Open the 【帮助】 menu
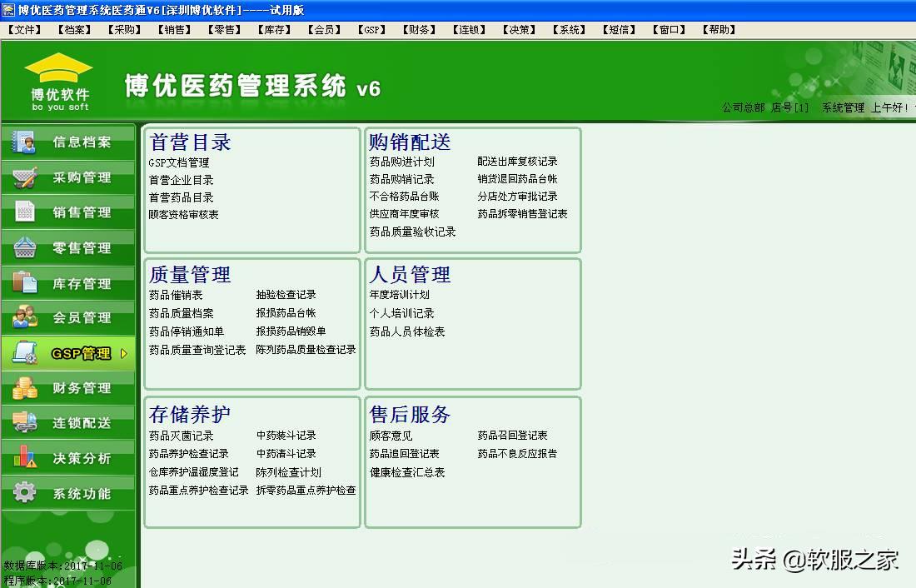 pos(718,29)
